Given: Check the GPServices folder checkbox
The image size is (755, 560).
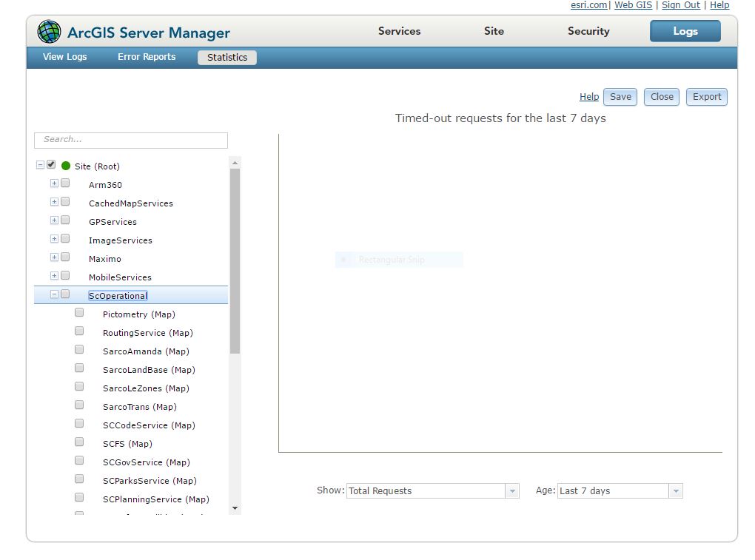Looking at the screenshot, I should 65,220.
